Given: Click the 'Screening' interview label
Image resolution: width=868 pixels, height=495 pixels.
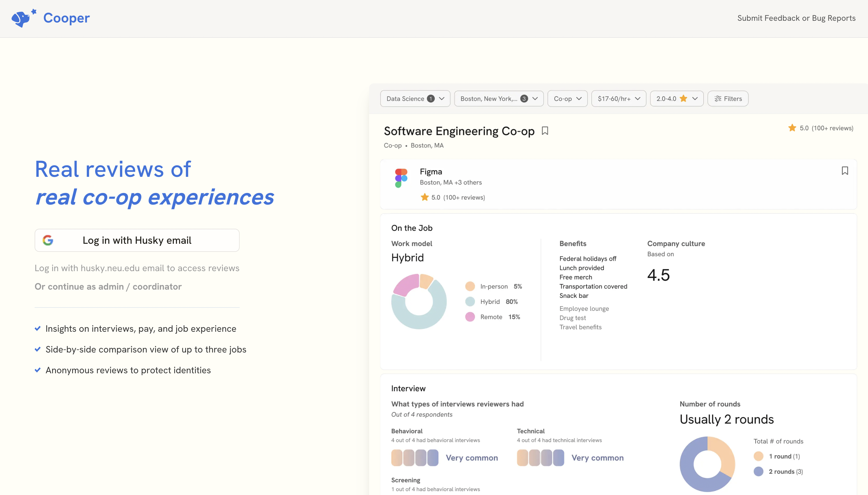Looking at the screenshot, I should click(405, 480).
